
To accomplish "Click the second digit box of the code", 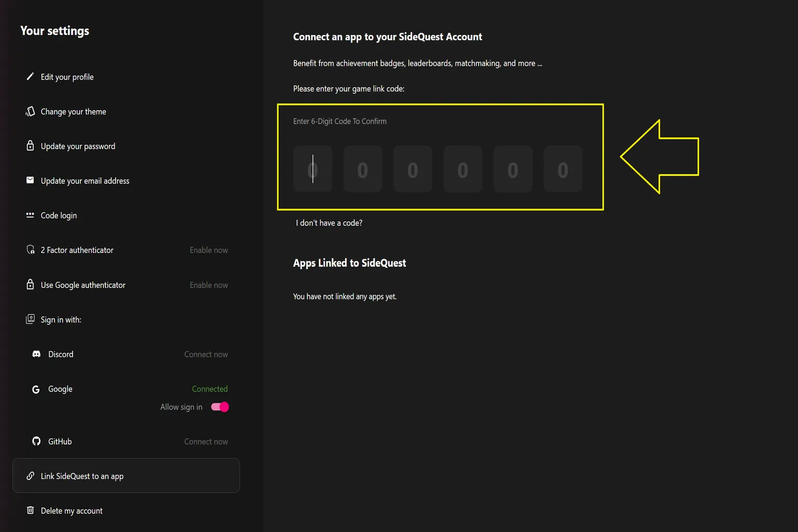I will click(363, 169).
